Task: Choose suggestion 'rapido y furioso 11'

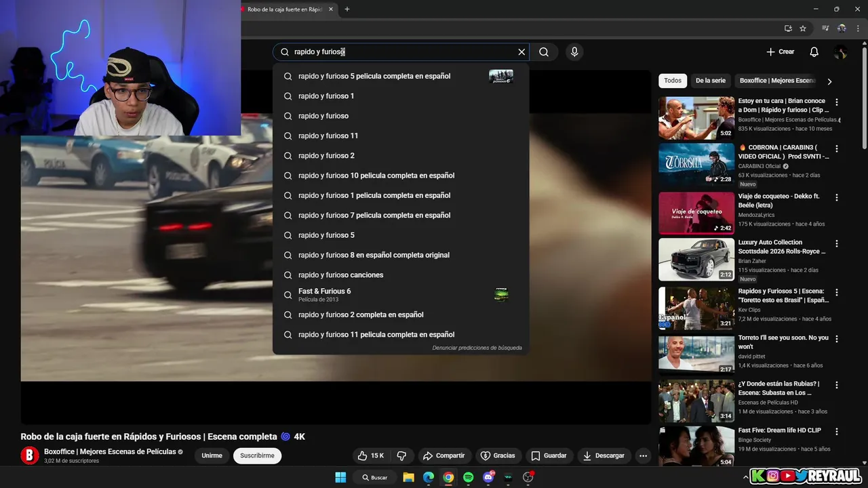Action: click(x=401, y=136)
